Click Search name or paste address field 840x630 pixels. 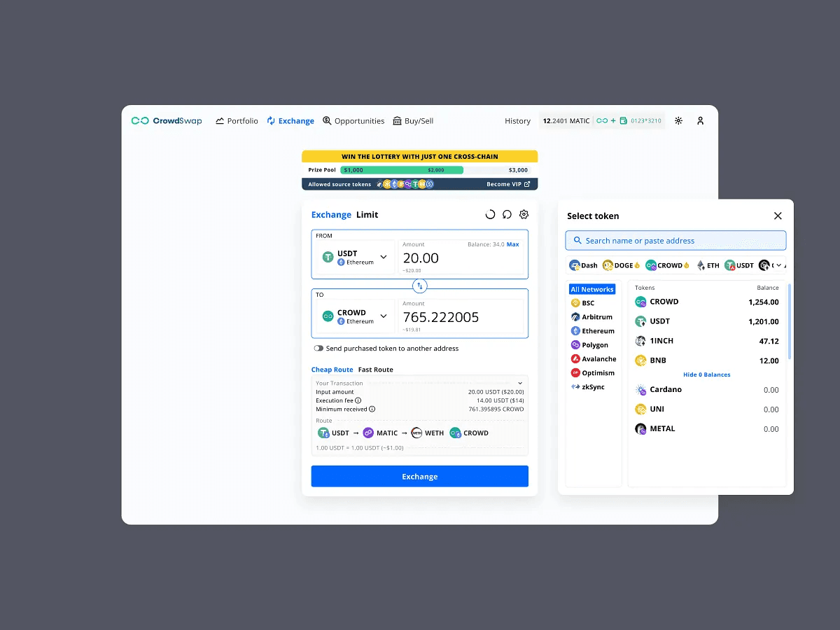[x=675, y=241]
